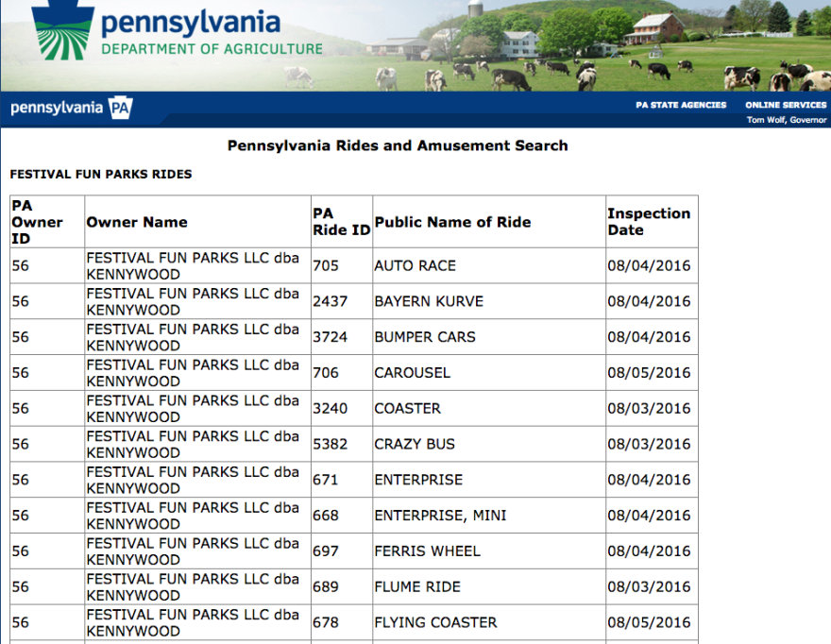Viewport: 831px width, 644px height.
Task: Click the farm landscape banner image
Action: tap(578, 45)
